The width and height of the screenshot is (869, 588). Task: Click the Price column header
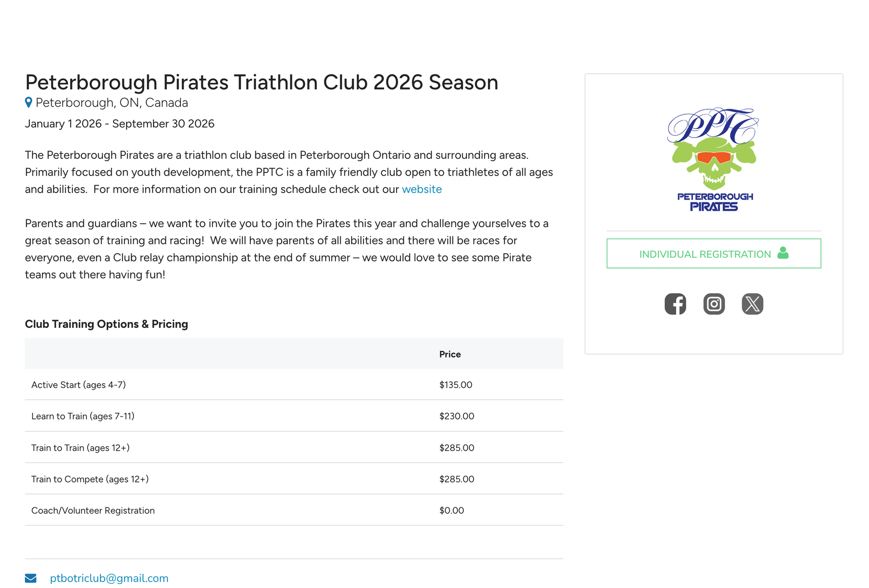(x=450, y=354)
